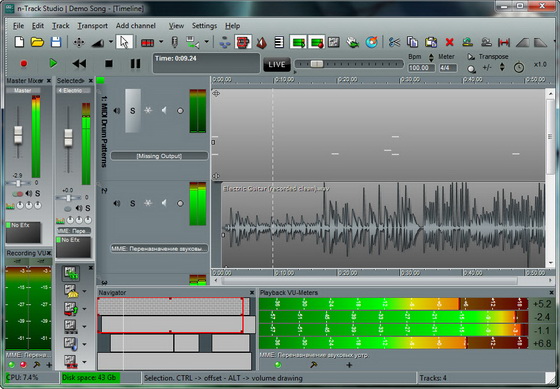Toggle Solo on MIDI Drum Patterns track
The width and height of the screenshot is (560, 389).
tap(132, 111)
